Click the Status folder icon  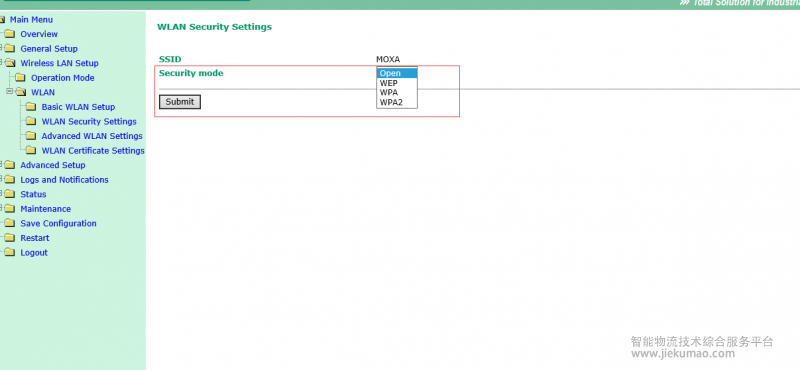click(x=9, y=194)
